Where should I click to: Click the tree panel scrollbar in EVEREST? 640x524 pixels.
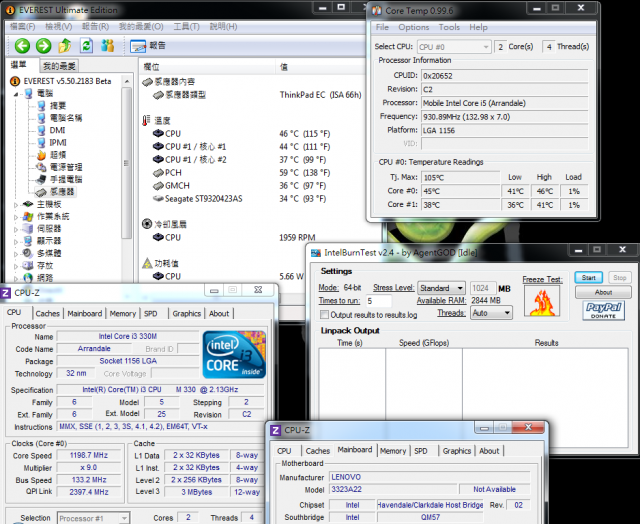tap(127, 163)
